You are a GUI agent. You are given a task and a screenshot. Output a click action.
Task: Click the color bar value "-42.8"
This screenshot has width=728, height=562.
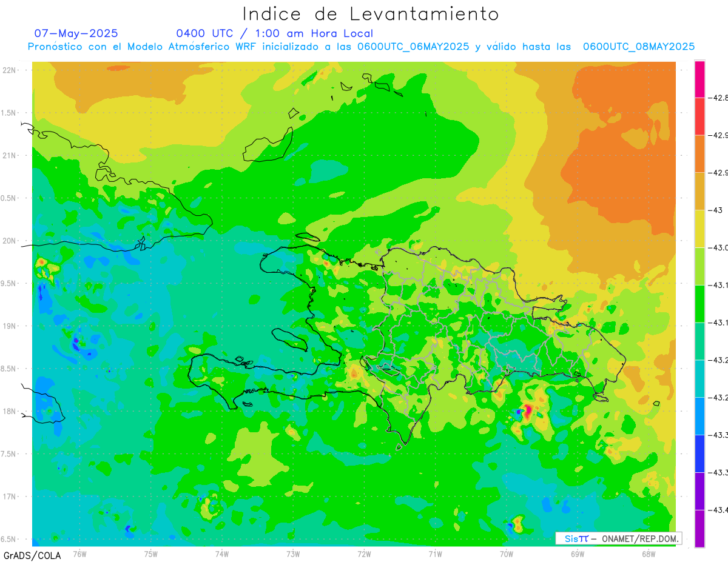pyautogui.click(x=719, y=98)
